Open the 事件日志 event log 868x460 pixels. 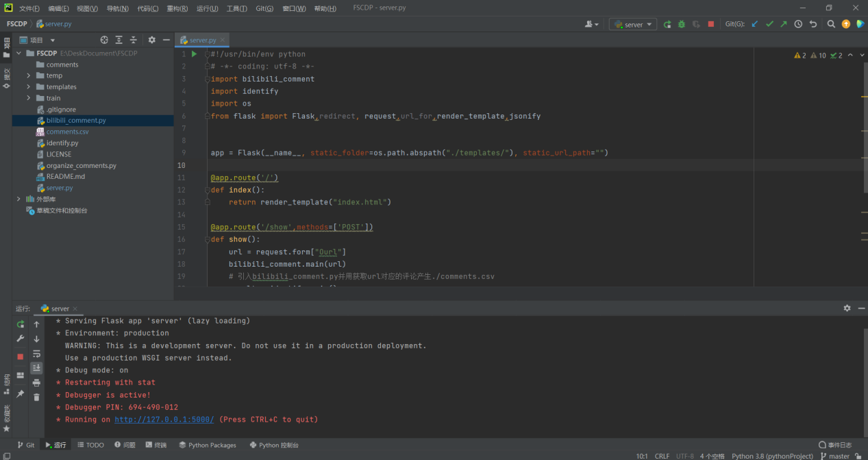(835, 445)
